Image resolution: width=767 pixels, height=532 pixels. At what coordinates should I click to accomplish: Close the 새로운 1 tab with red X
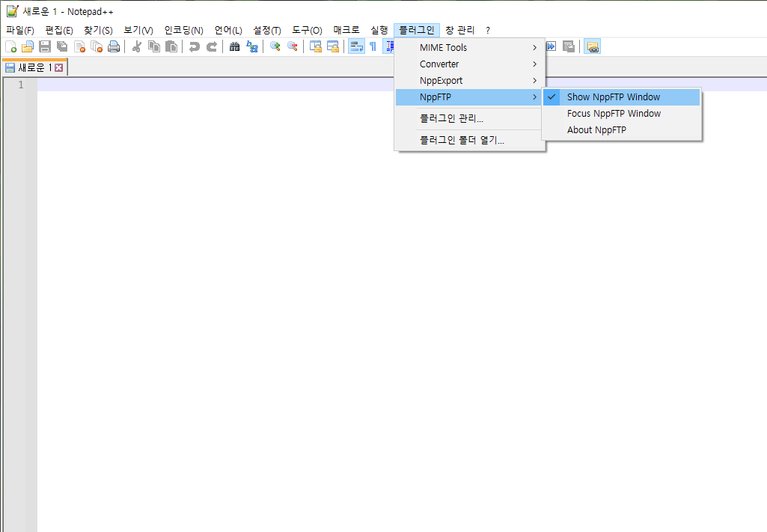coord(58,67)
